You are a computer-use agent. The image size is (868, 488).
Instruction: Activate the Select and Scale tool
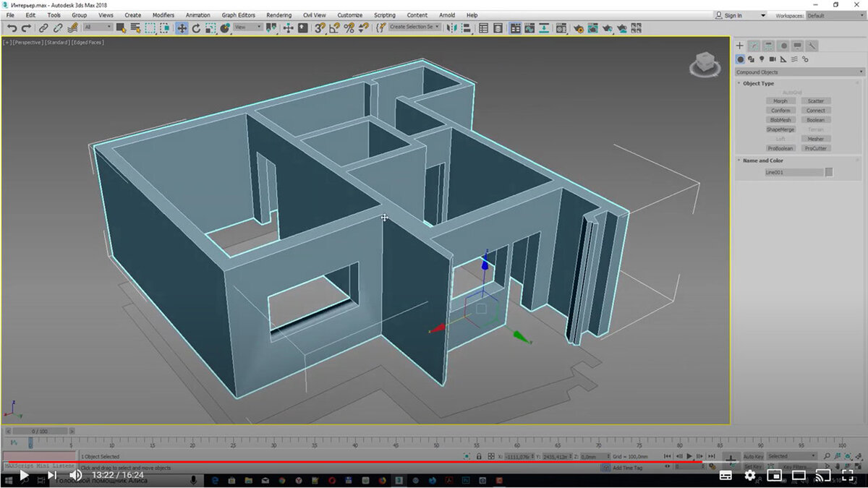pos(210,28)
